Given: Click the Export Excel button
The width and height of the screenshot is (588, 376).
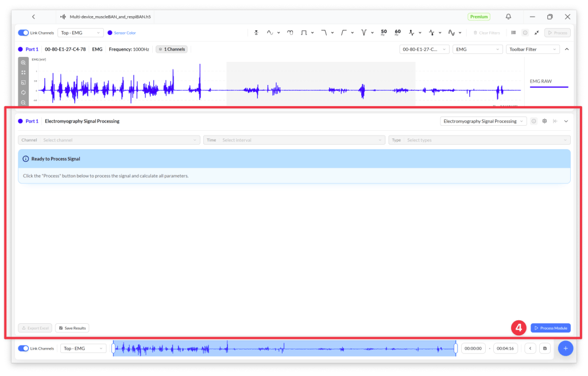Looking at the screenshot, I should click(35, 328).
